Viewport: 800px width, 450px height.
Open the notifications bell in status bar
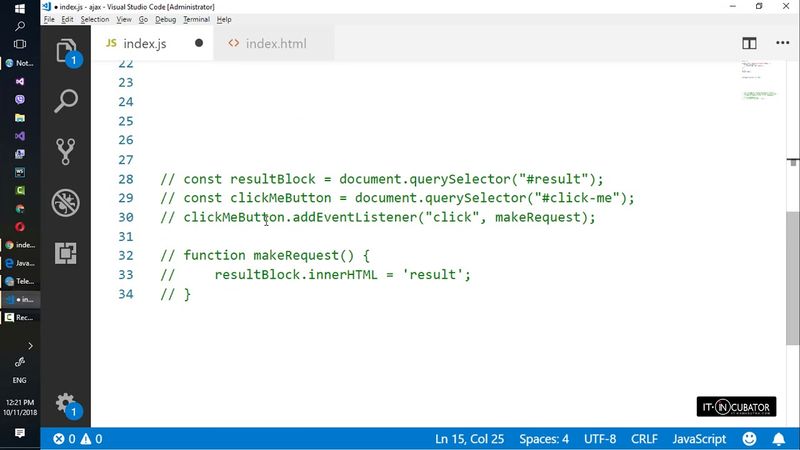[779, 439]
